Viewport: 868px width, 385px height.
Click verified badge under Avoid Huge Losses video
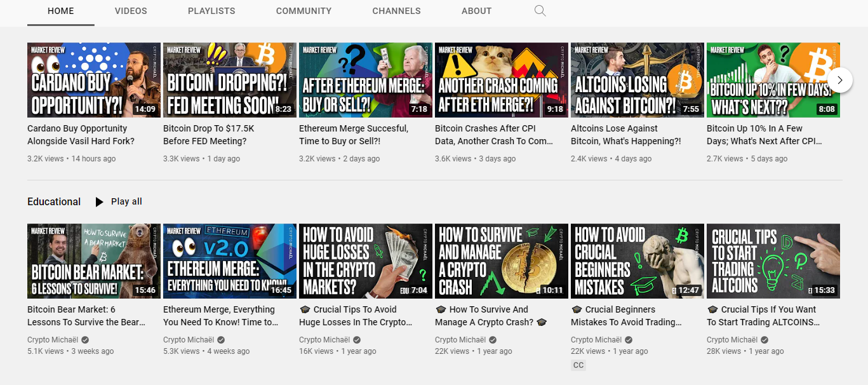point(357,340)
